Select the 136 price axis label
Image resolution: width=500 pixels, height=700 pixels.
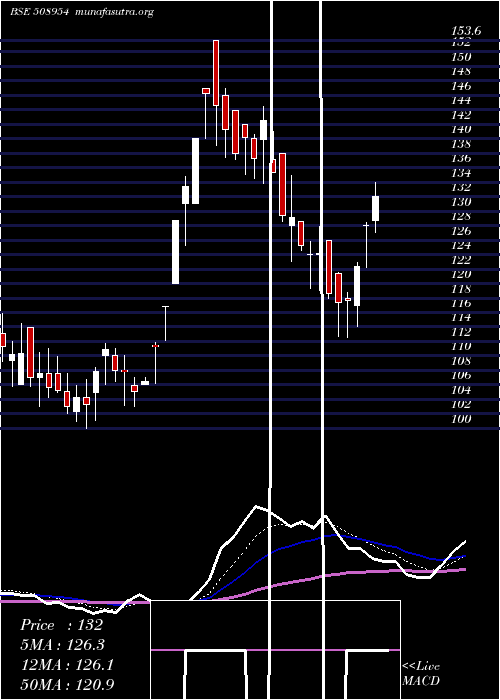pos(461,158)
